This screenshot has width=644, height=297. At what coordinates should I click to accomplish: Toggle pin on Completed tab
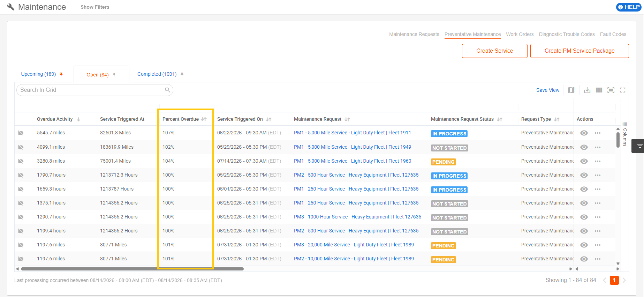click(x=182, y=74)
